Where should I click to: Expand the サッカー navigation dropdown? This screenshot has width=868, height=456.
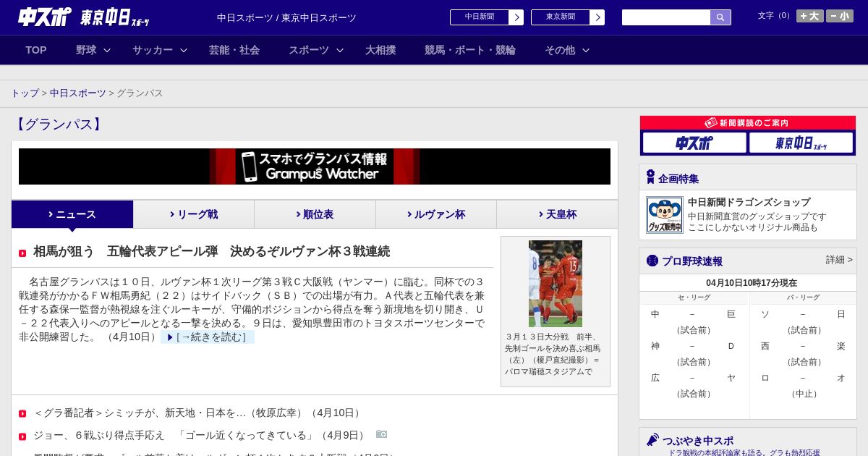(160, 50)
